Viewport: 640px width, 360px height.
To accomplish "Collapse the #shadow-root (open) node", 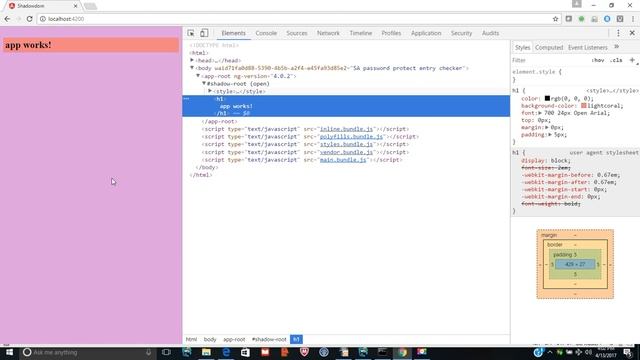I will pyautogui.click(x=204, y=84).
